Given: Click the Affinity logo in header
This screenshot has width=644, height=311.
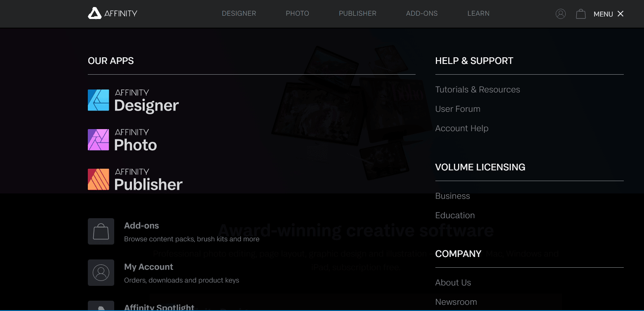Looking at the screenshot, I should tap(113, 13).
